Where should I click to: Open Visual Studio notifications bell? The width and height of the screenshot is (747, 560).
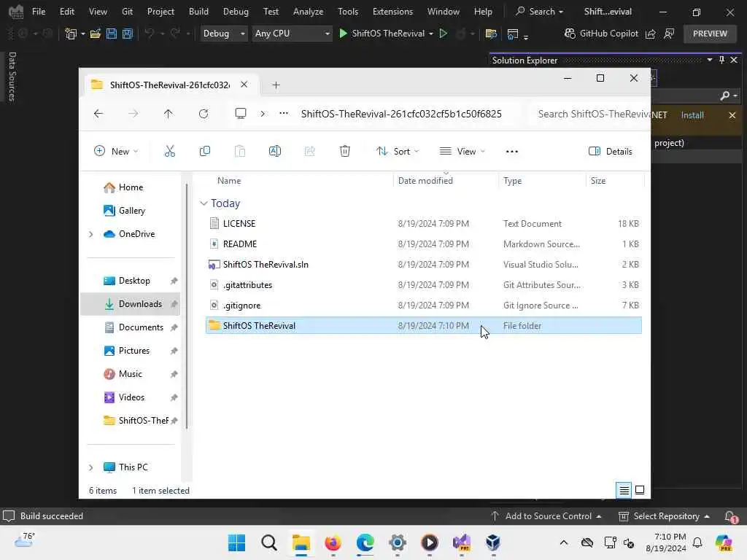[729, 516]
